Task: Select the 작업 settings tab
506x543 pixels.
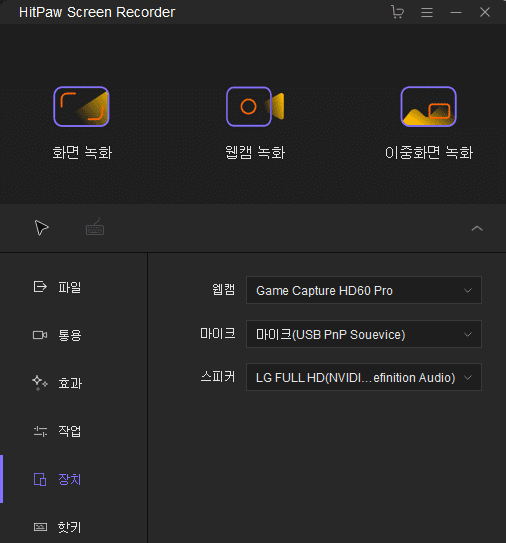Action: pyautogui.click(x=57, y=431)
